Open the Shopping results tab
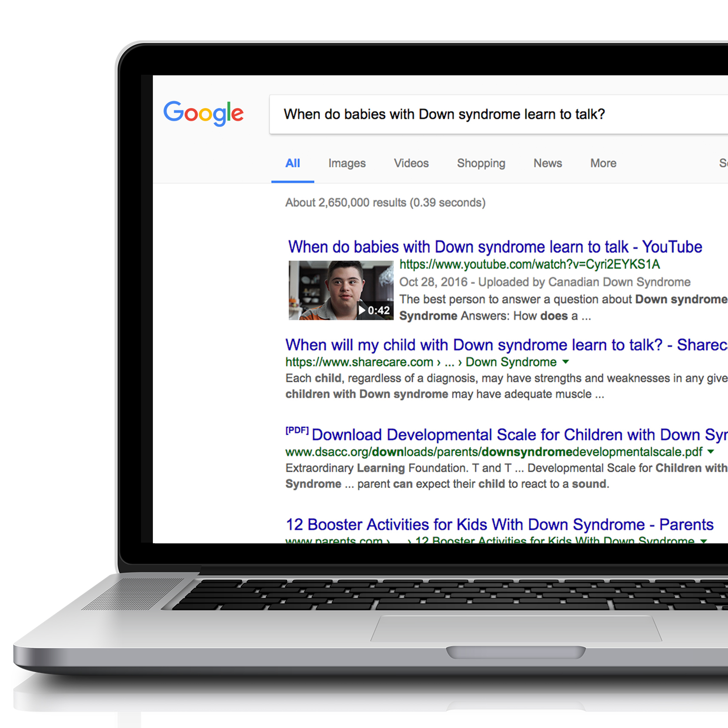 (x=481, y=163)
